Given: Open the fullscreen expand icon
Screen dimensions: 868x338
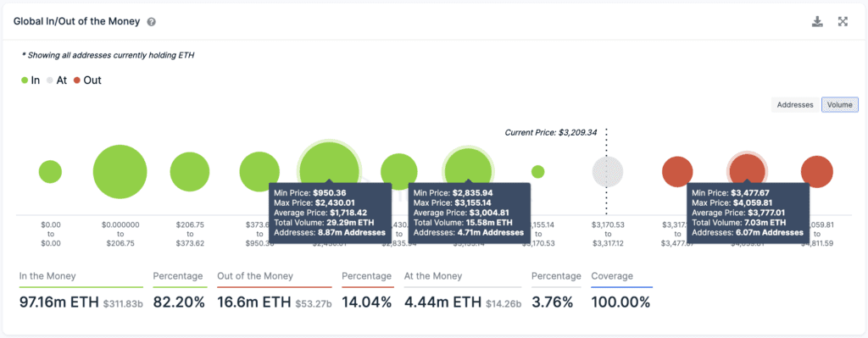Looking at the screenshot, I should [x=843, y=21].
